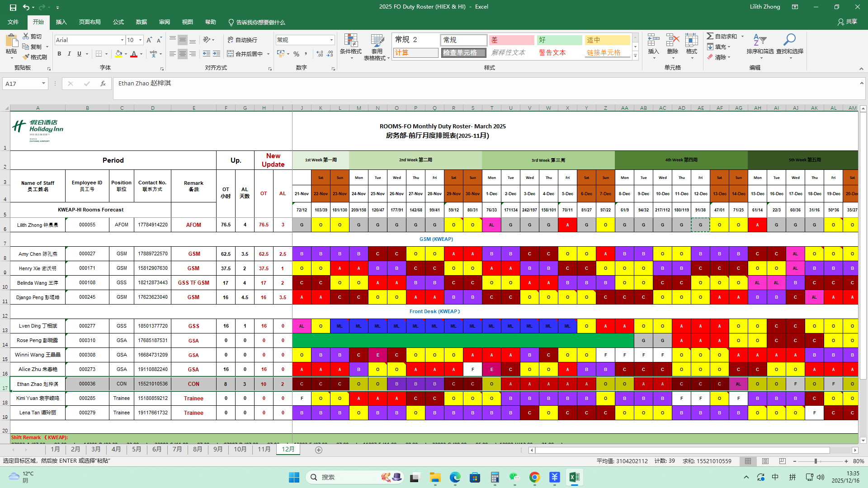Screen dimensions: 868x488
Task: Open the Arial font name dropdown
Action: [122, 40]
